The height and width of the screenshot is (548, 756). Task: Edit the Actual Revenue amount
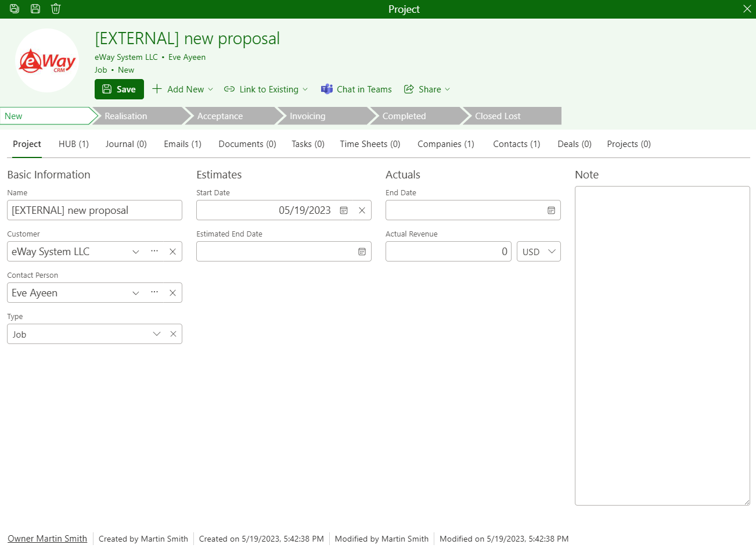pyautogui.click(x=448, y=252)
